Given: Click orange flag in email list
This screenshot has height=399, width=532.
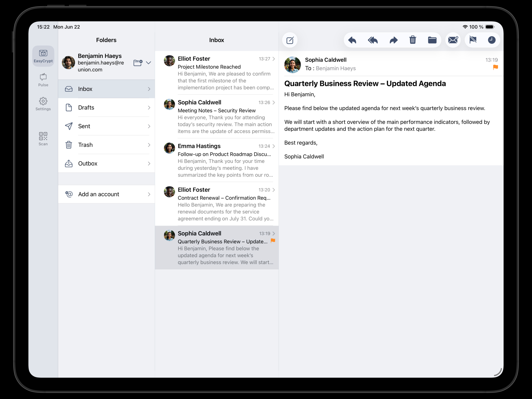Looking at the screenshot, I should (273, 241).
